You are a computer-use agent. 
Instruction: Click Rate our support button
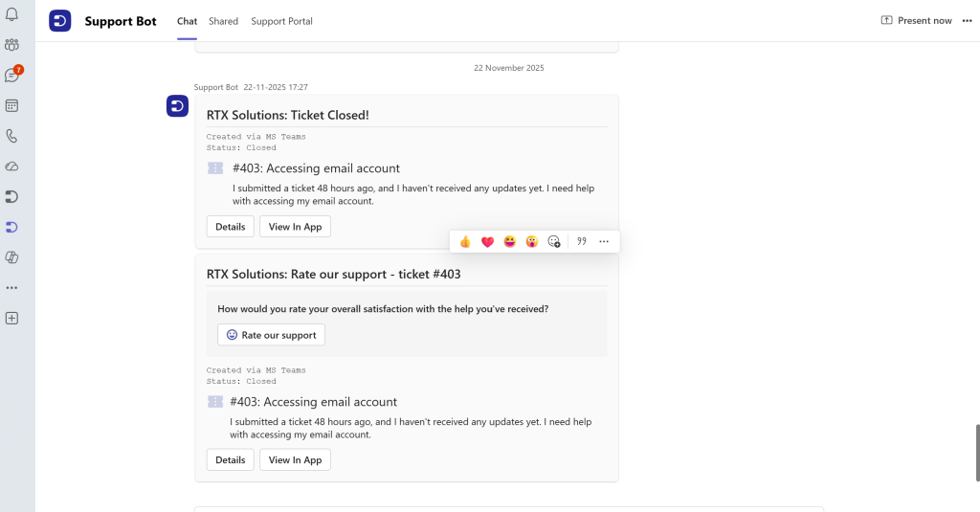[271, 334]
